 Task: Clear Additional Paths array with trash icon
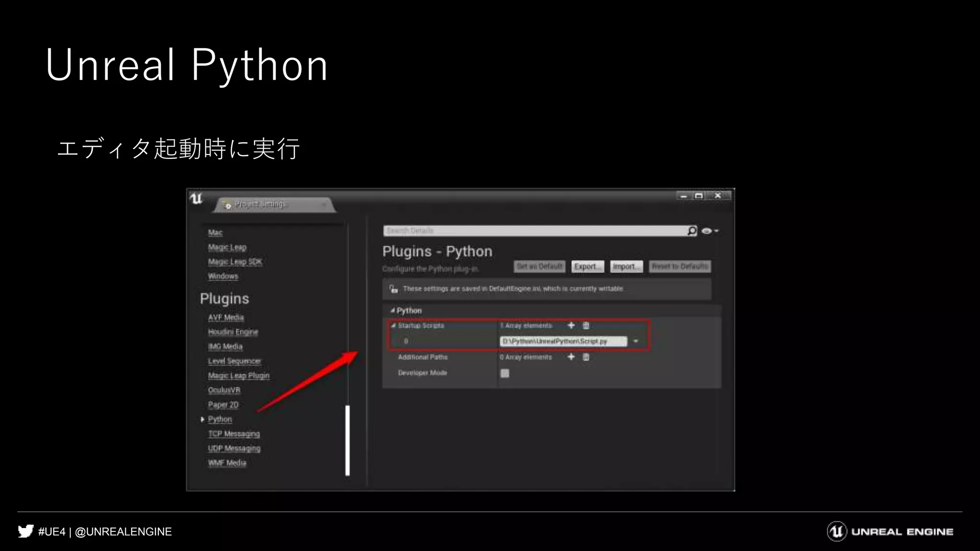point(586,357)
